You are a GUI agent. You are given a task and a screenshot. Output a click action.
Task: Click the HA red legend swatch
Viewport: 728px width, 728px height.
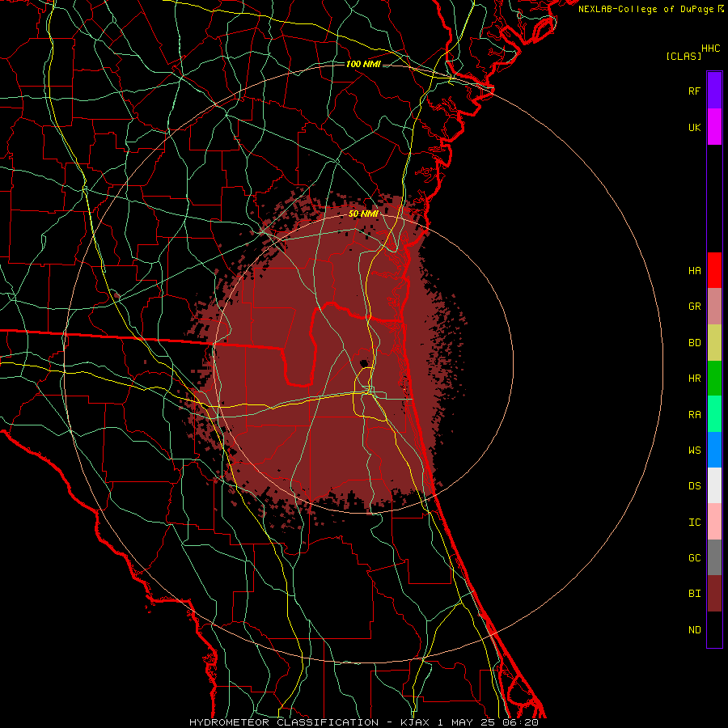tap(714, 270)
